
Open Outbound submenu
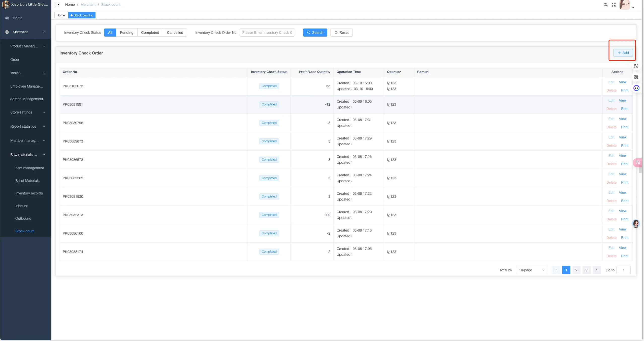(x=25, y=218)
